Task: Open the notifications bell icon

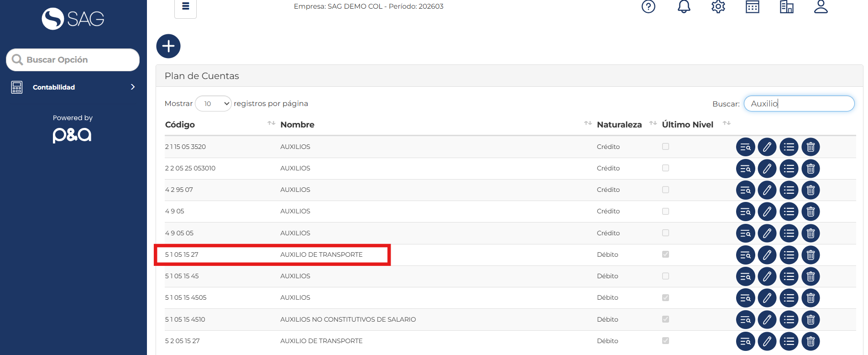Action: point(684,7)
